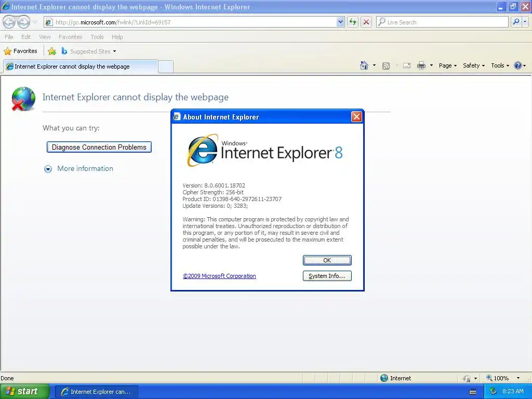532x399 pixels.
Task: Click the Read Mail icon
Action: [407, 65]
